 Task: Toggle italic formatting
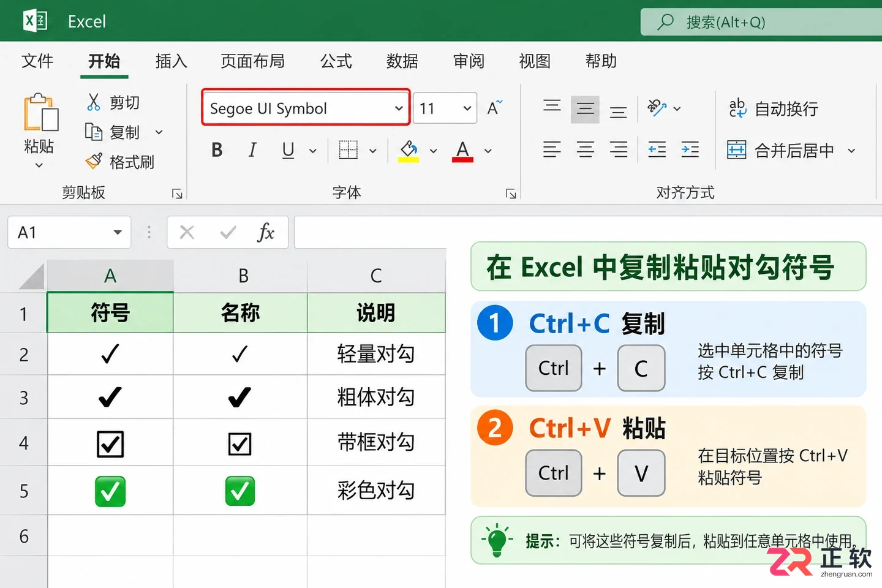(252, 150)
